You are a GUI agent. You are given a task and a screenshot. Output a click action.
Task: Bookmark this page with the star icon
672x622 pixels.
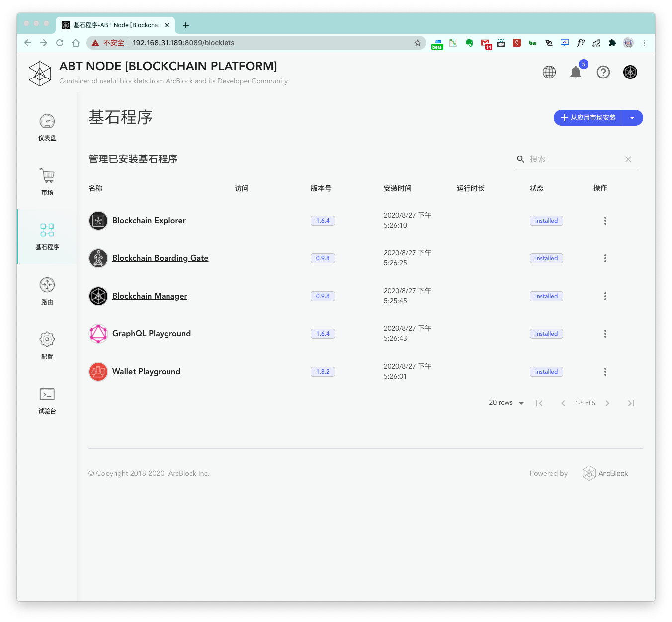[418, 43]
